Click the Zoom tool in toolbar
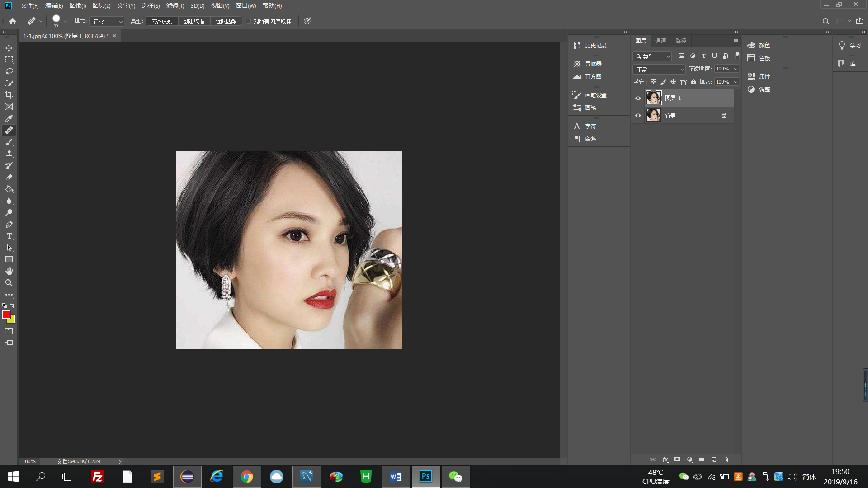 pyautogui.click(x=9, y=283)
